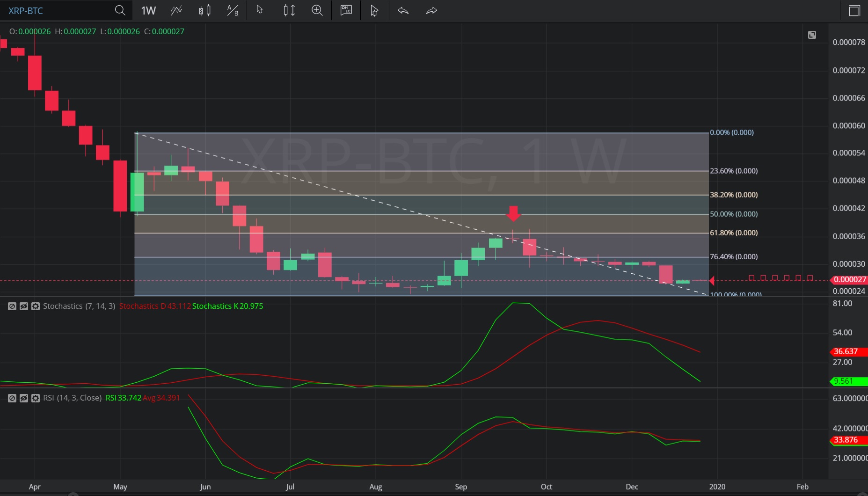Click the 50.00% Fibonacci level label
This screenshot has width=868, height=496.
tap(734, 214)
